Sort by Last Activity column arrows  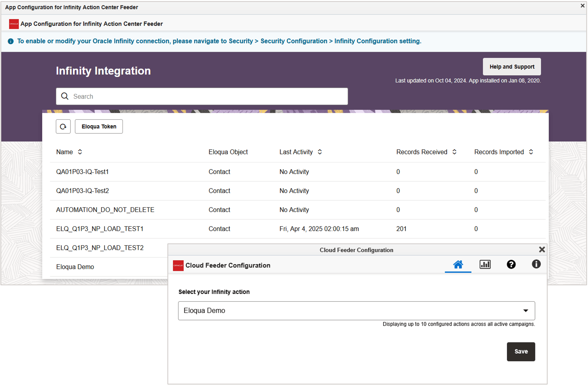(x=320, y=152)
